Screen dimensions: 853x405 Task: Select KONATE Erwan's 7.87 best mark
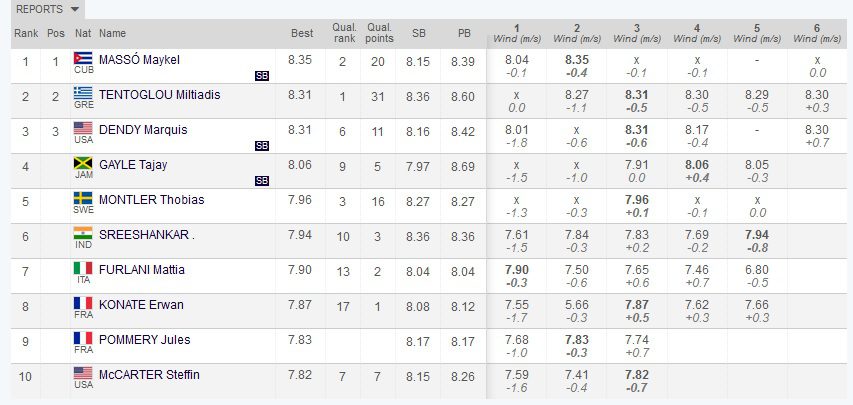tap(300, 305)
